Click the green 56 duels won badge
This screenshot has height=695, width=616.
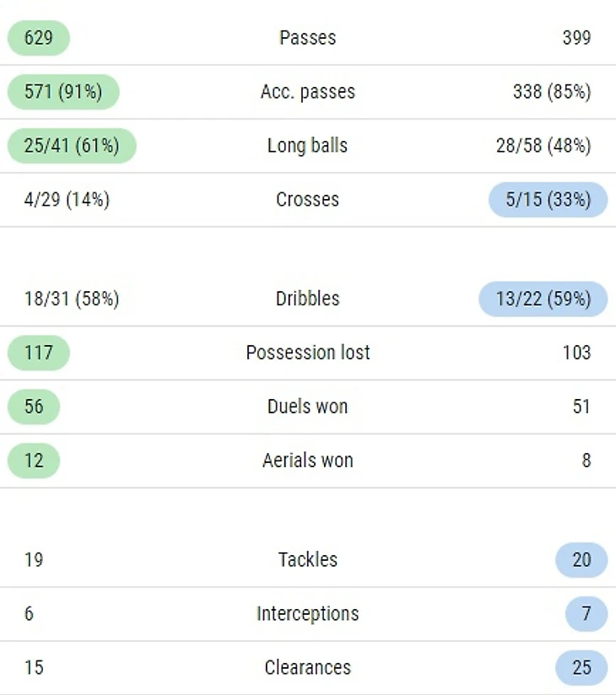click(34, 407)
